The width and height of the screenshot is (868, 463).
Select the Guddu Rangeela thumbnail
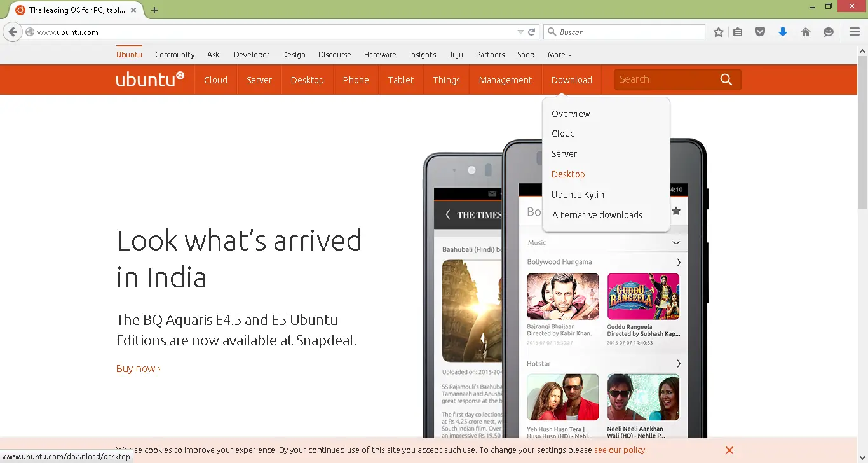point(643,296)
